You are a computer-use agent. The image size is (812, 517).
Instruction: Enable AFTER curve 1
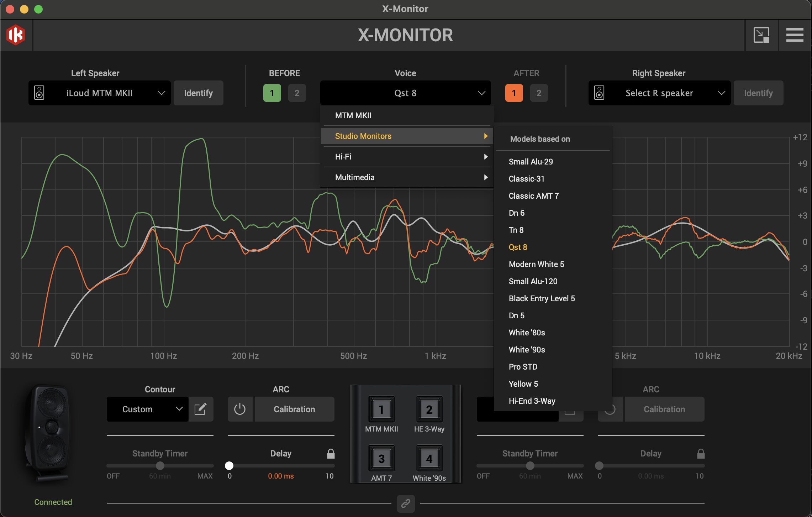tap(514, 93)
